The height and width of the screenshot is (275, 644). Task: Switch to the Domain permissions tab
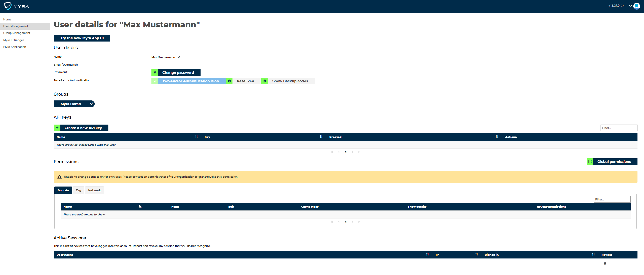point(63,190)
